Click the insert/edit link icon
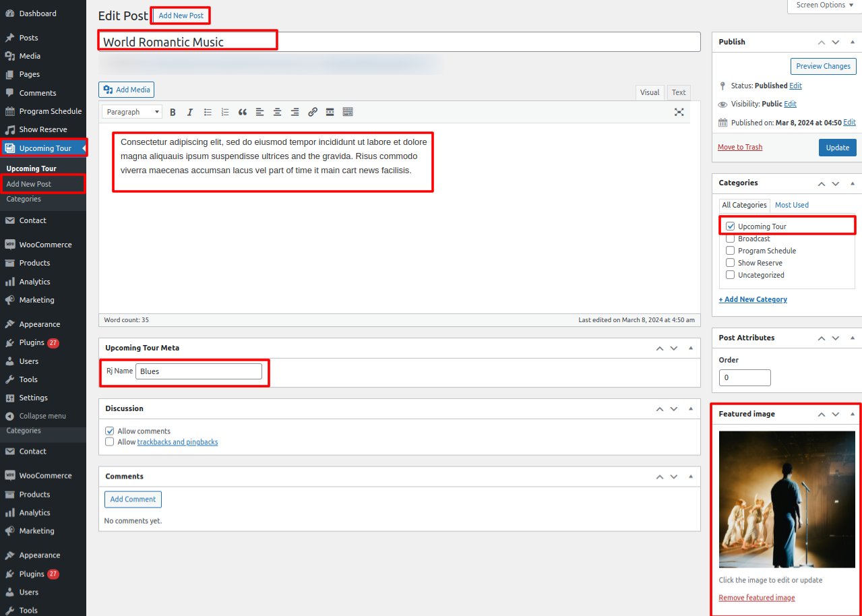This screenshot has width=862, height=616. pos(313,112)
